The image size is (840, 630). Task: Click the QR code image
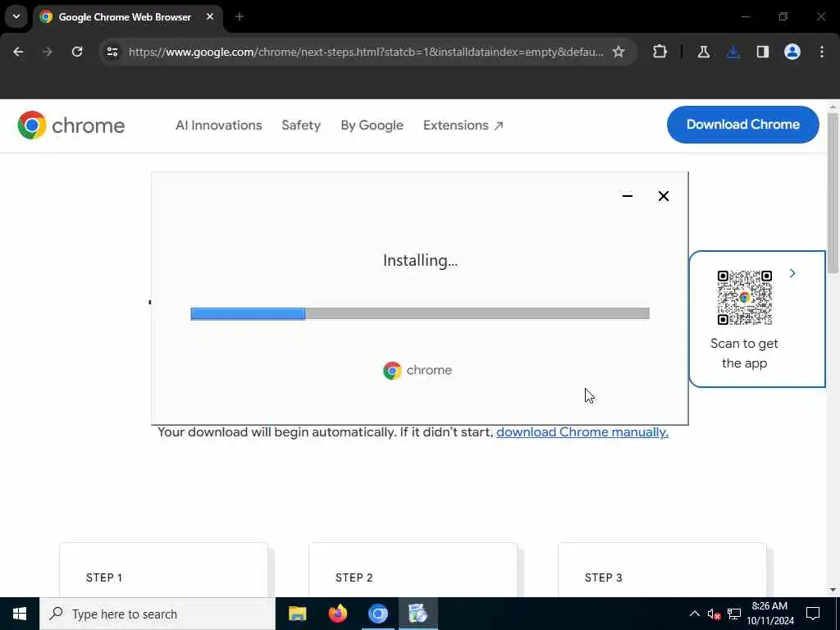pos(745,298)
